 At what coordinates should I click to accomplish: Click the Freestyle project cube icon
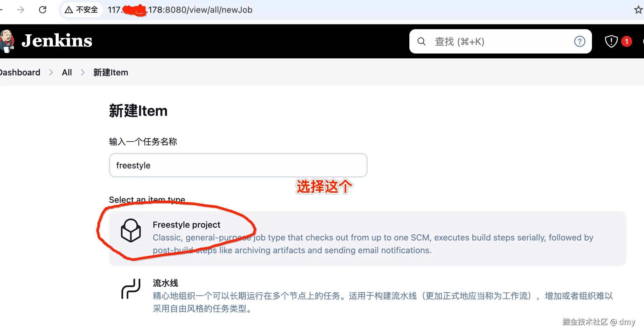coord(131,230)
